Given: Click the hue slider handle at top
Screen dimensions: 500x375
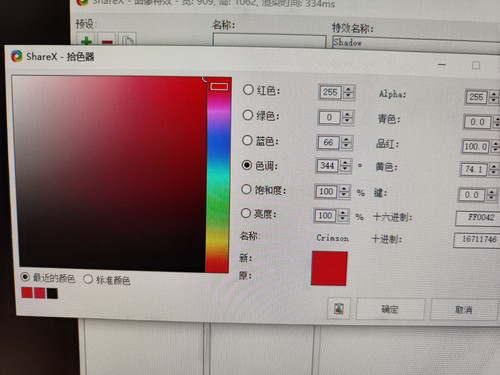Looking at the screenshot, I should point(219,87).
